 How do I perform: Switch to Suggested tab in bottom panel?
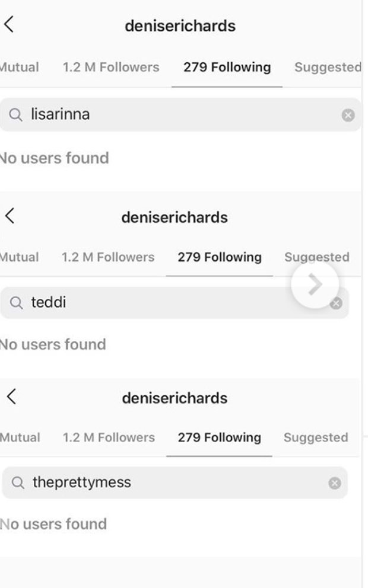pos(315,437)
